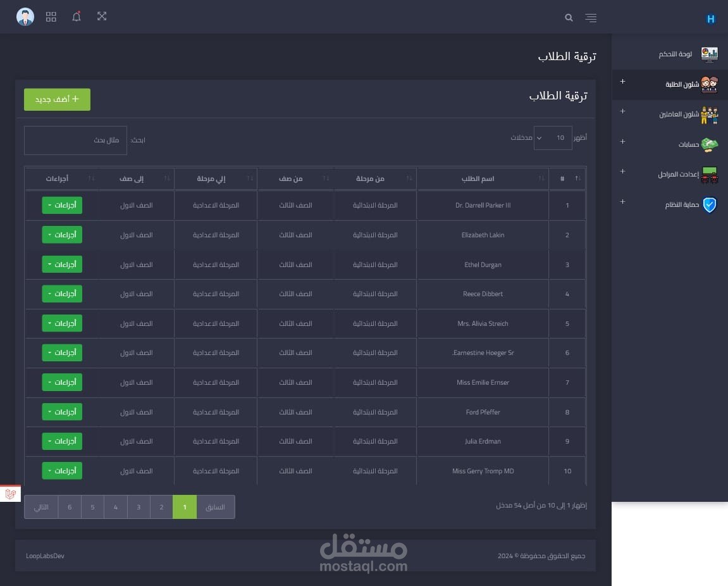Click the إعدادت المراحل classroom icon
The image size is (728, 586).
[710, 175]
